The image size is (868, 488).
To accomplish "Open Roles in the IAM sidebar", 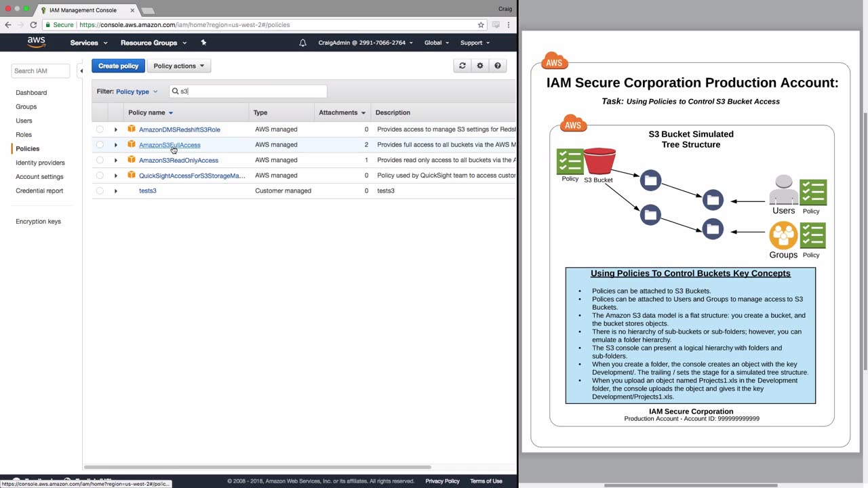I will coord(24,135).
